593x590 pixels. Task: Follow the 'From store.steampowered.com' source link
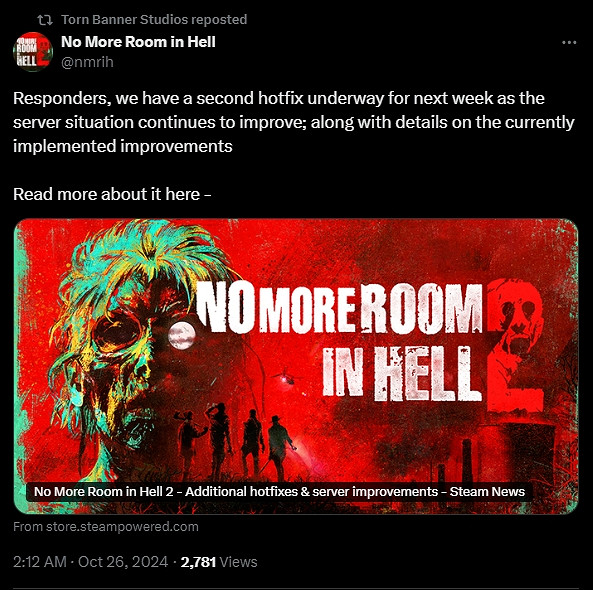pos(106,526)
